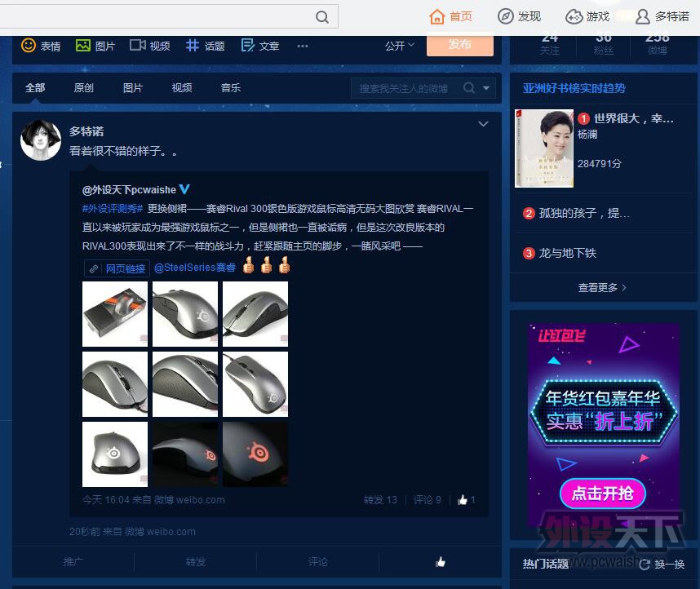Open @外设天下pcwaishe profile link
The image size is (700, 589).
[x=129, y=190]
